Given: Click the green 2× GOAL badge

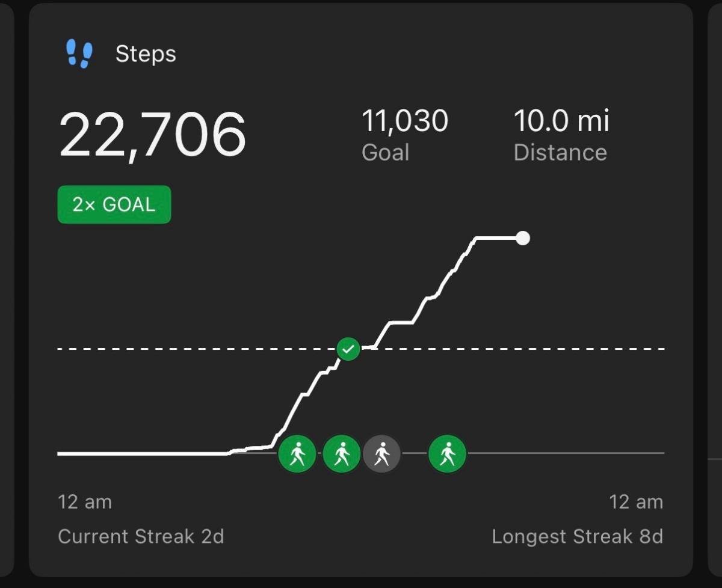Looking at the screenshot, I should (114, 204).
